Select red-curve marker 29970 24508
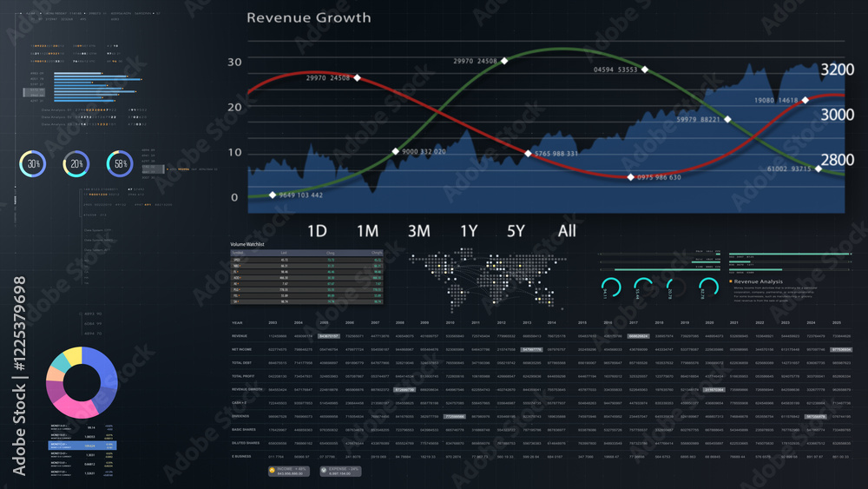The height and width of the screenshot is (489, 868). pyautogui.click(x=357, y=77)
